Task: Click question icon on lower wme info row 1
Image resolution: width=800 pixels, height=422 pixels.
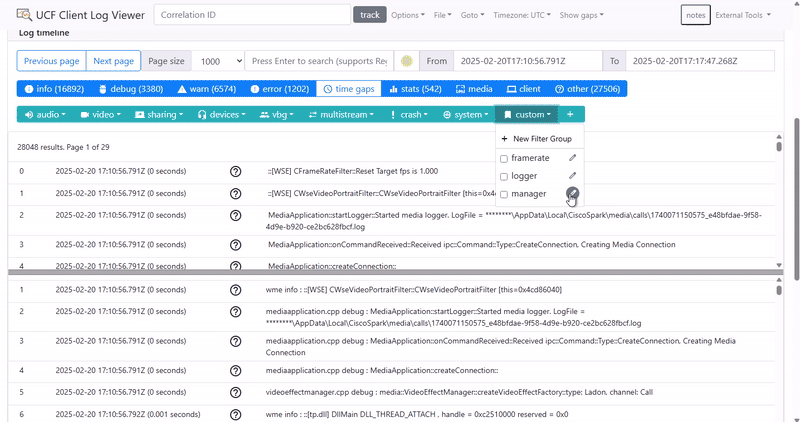Action: tap(235, 290)
